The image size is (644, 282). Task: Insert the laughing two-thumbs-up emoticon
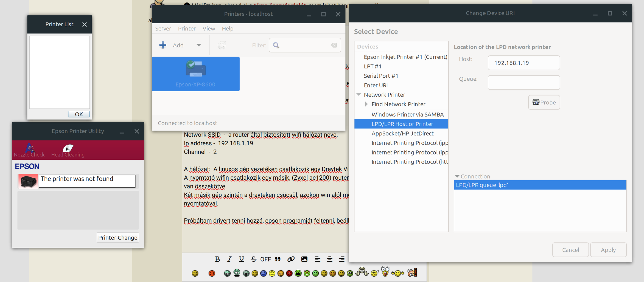click(362, 272)
